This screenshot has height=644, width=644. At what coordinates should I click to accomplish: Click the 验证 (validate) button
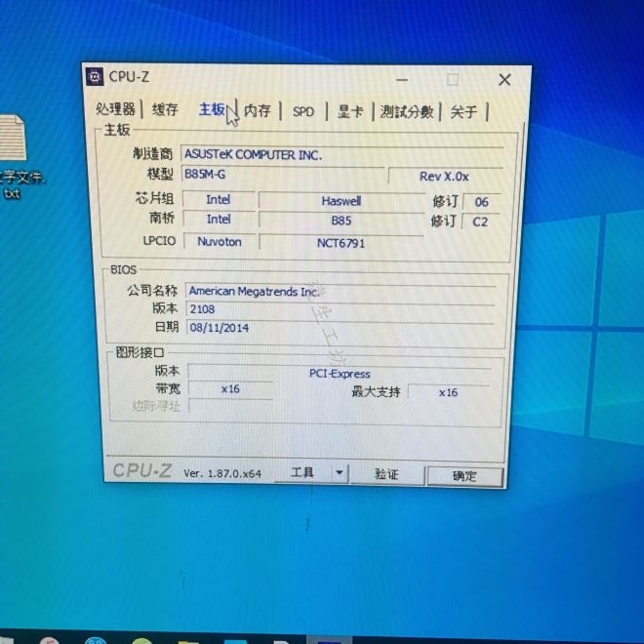point(386,474)
